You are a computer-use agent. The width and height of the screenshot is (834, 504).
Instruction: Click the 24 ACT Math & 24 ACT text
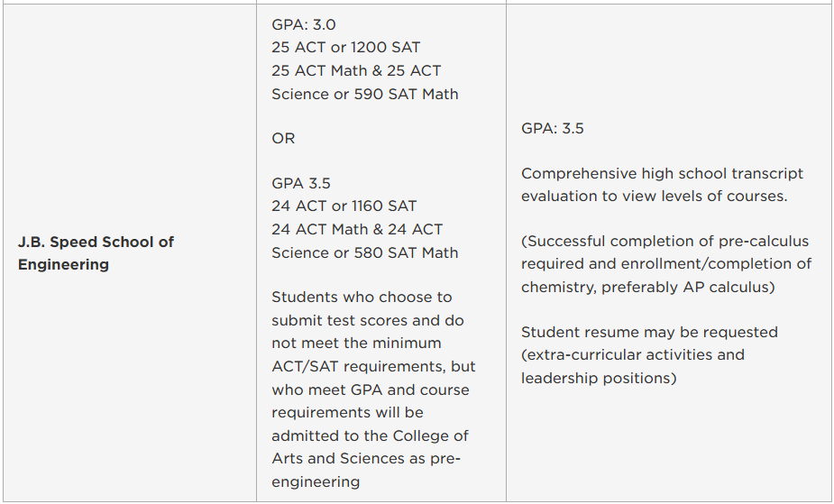[357, 229]
